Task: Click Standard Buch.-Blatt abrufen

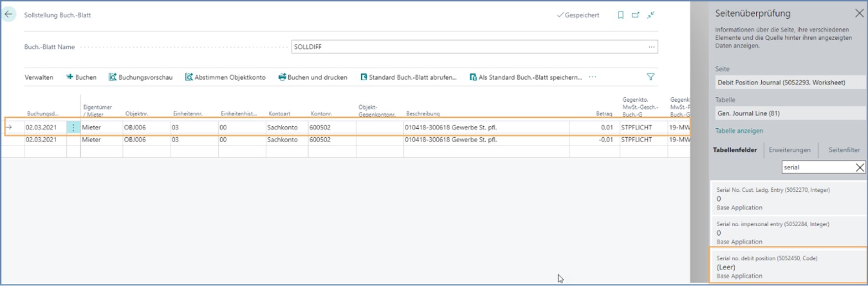Action: coord(408,77)
